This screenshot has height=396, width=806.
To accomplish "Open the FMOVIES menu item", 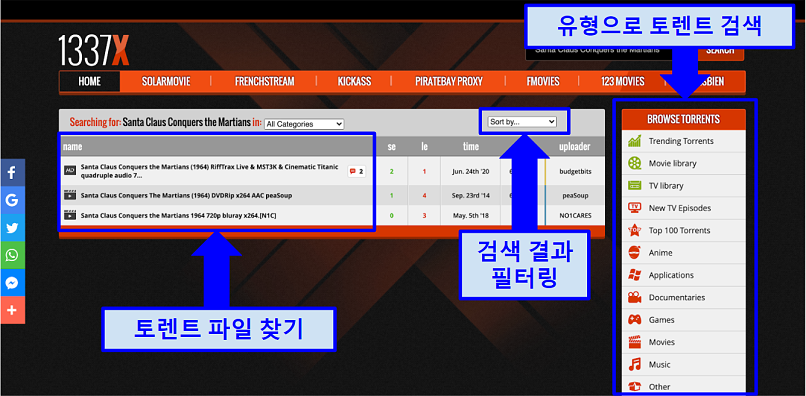I will (x=543, y=81).
